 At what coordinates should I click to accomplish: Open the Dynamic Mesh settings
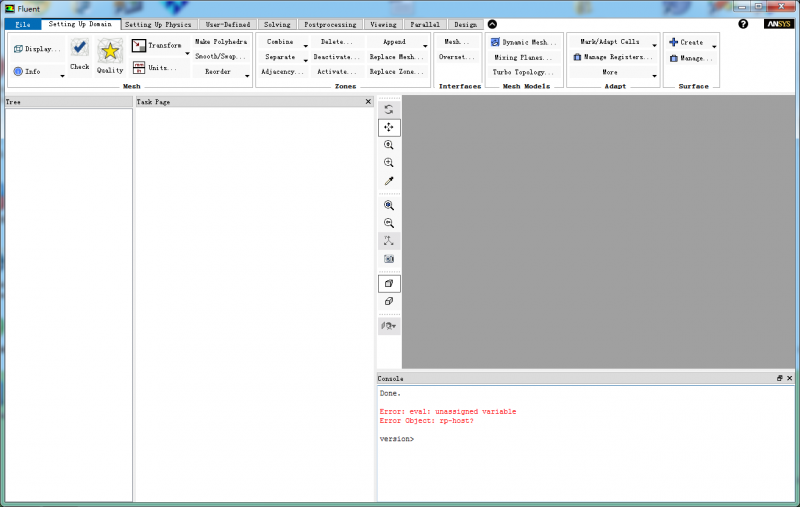tap(524, 42)
